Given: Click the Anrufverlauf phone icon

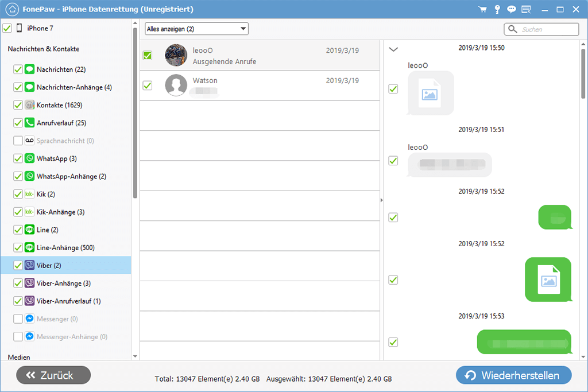Looking at the screenshot, I should click(30, 123).
